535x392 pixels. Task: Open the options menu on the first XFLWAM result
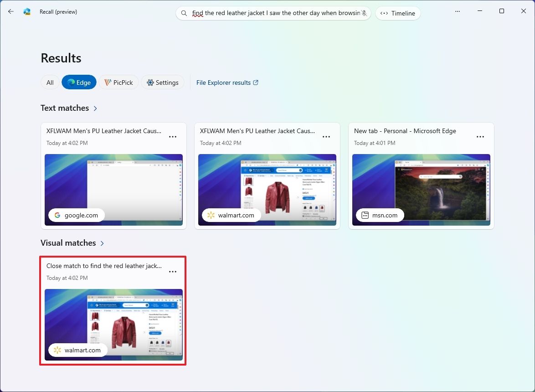173,137
